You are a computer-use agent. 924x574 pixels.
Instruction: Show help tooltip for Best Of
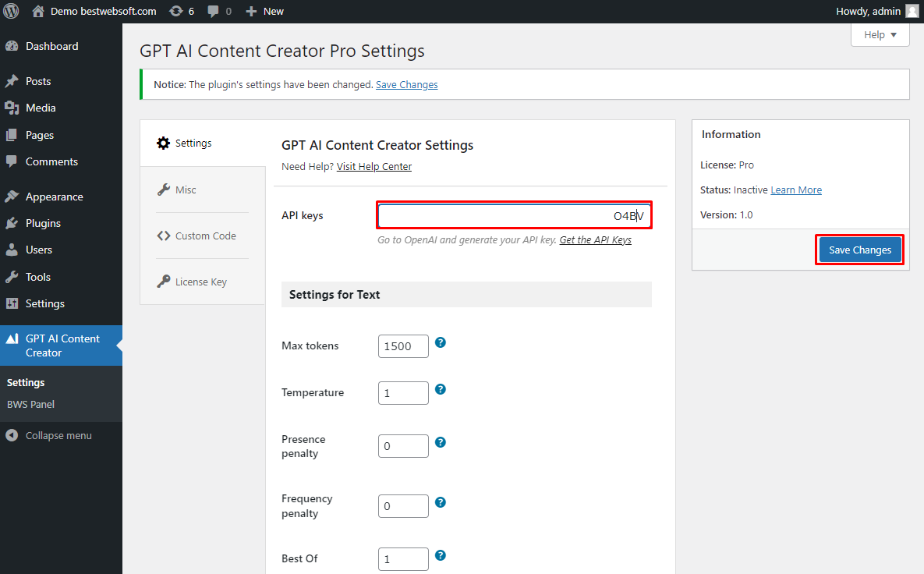click(x=441, y=555)
